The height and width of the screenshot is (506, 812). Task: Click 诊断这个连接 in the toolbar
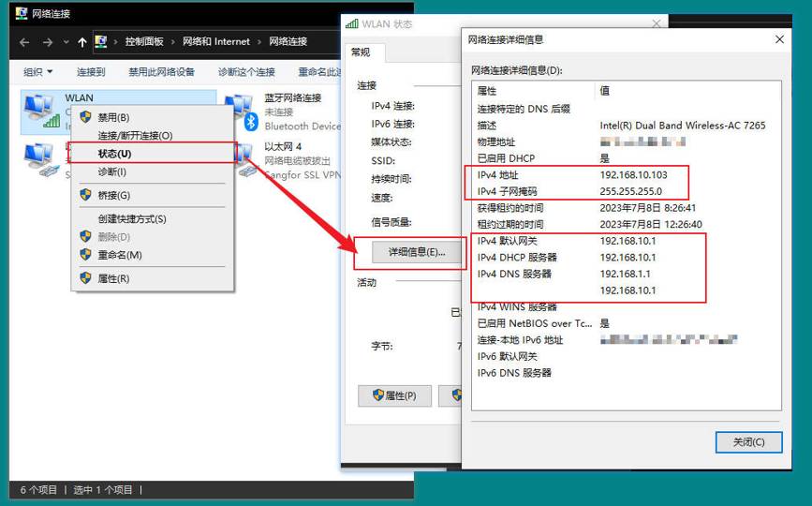pos(246,72)
